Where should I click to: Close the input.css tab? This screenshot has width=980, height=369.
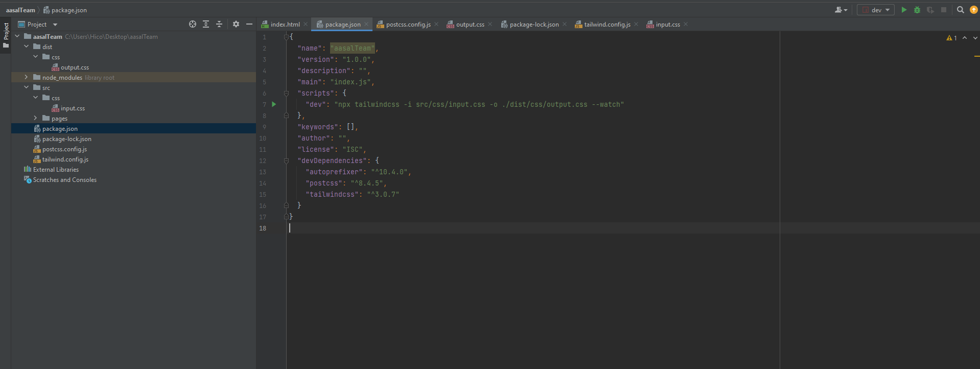(686, 24)
